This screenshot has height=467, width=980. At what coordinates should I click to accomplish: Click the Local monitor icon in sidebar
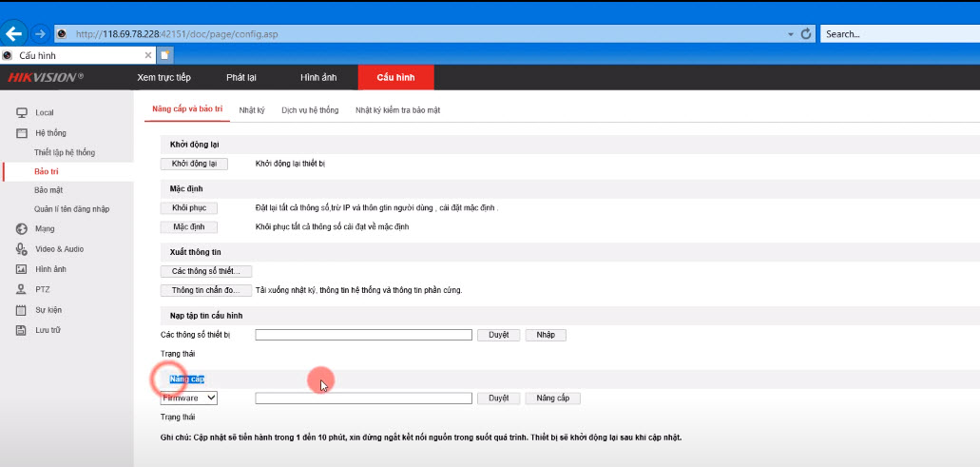[21, 113]
